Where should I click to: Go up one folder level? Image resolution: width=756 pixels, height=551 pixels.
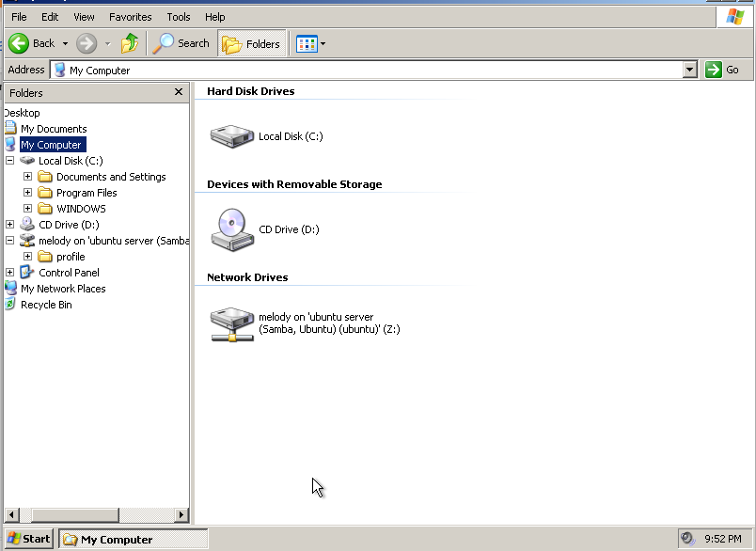130,43
